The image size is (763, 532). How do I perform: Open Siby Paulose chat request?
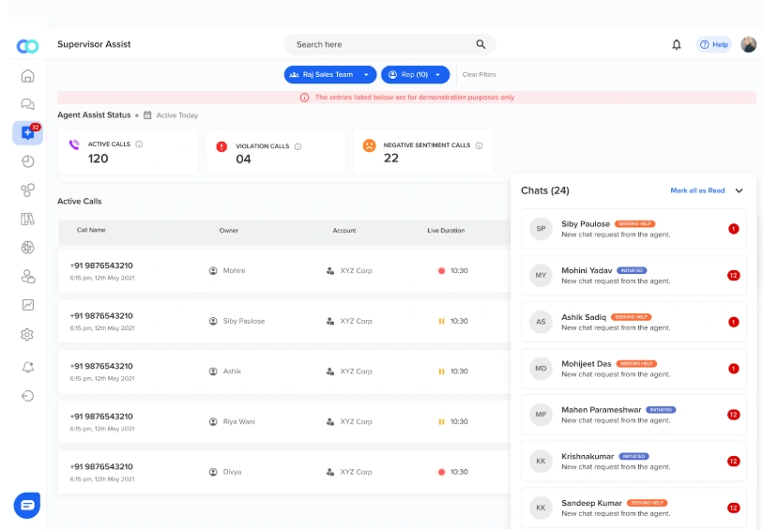633,229
